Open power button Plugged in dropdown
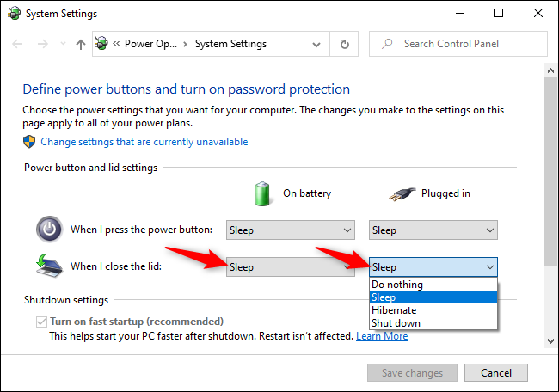The height and width of the screenshot is (392, 559). [x=433, y=230]
